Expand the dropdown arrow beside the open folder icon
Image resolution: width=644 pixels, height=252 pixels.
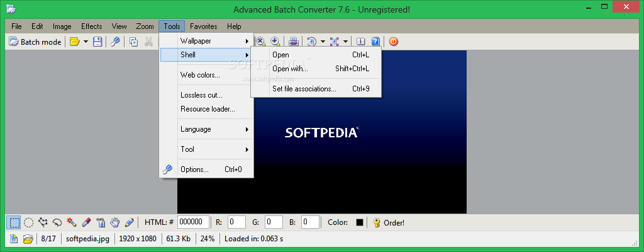pos(86,42)
